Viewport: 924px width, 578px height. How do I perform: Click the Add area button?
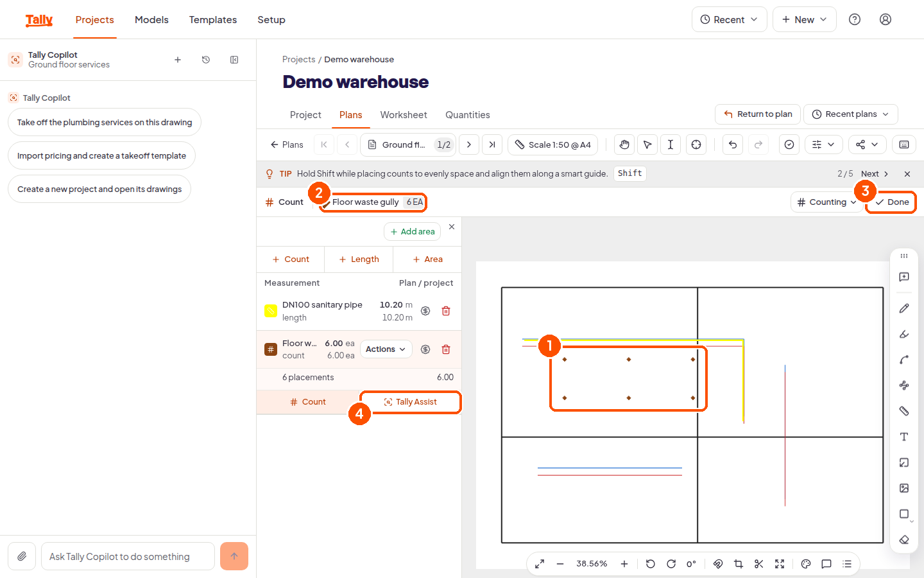coord(412,232)
